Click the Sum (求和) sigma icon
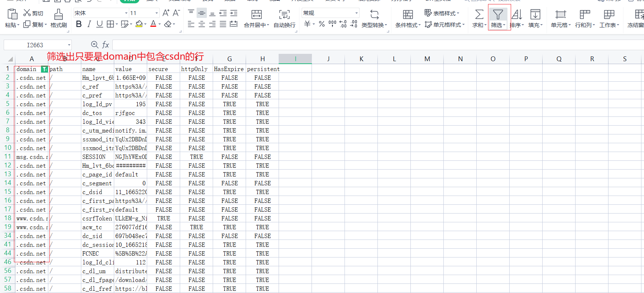The height and width of the screenshot is (293, 644). [479, 14]
